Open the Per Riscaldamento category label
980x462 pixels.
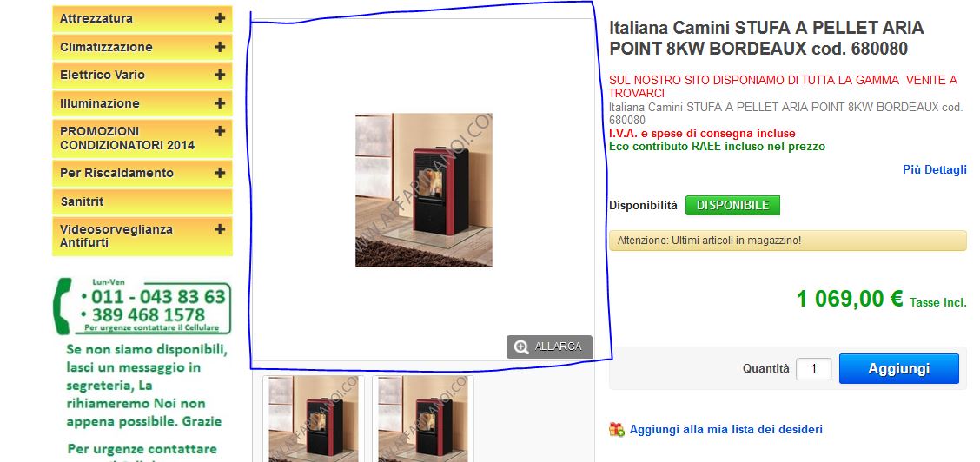coord(117,173)
